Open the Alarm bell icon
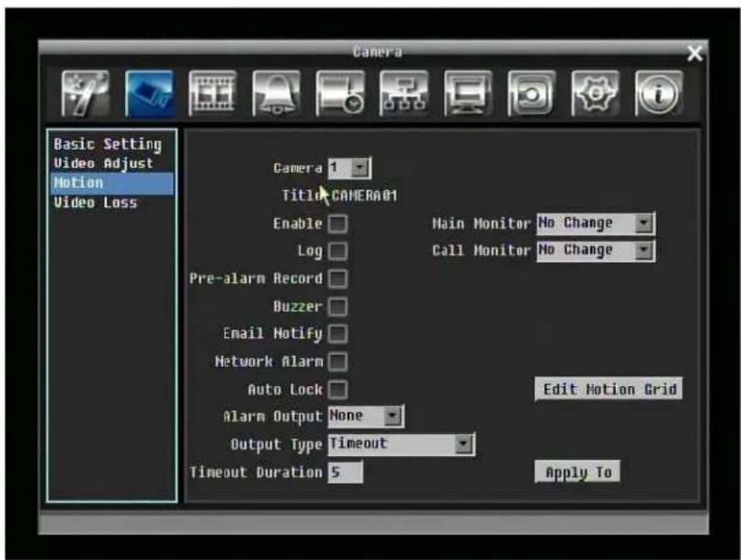The height and width of the screenshot is (560, 741). tap(277, 93)
